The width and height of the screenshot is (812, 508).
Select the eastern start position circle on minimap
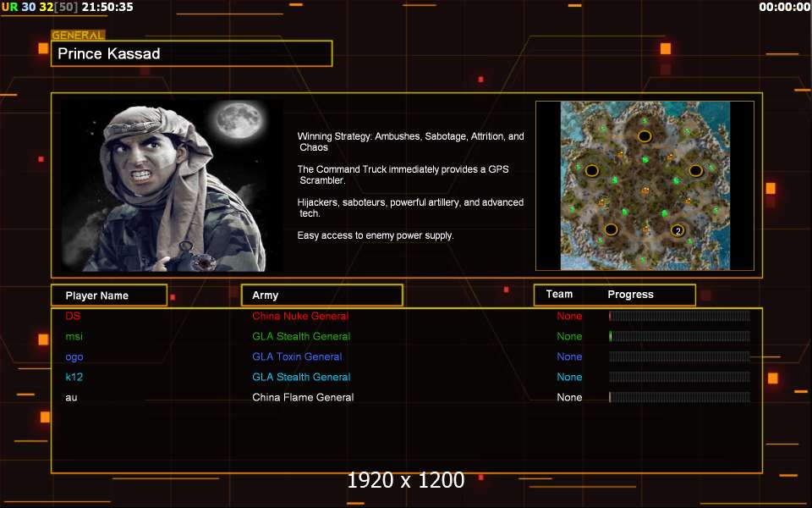[695, 170]
